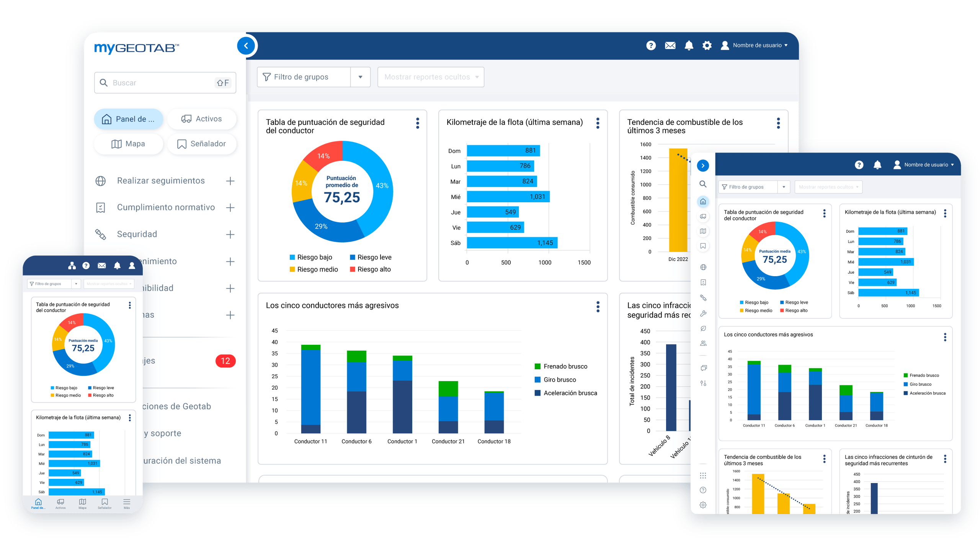Image resolution: width=980 pixels, height=552 pixels.
Task: Click the search magnifier in the tablet sidebar
Action: click(x=702, y=184)
